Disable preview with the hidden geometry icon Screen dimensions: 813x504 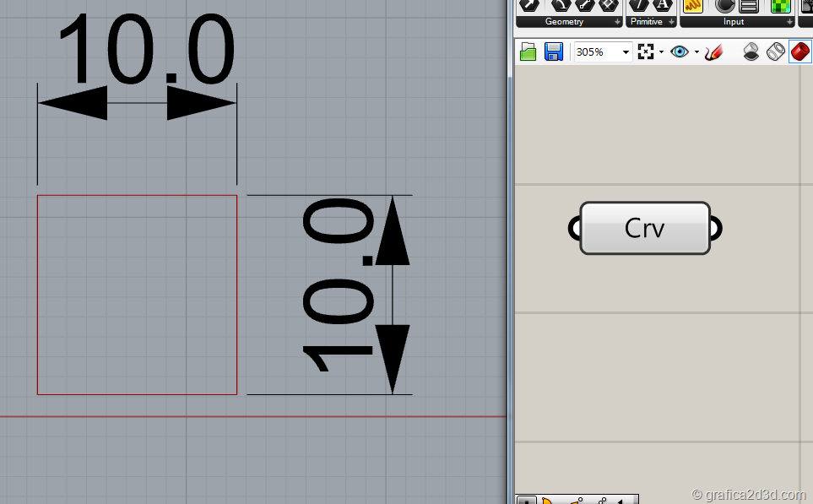coord(751,52)
